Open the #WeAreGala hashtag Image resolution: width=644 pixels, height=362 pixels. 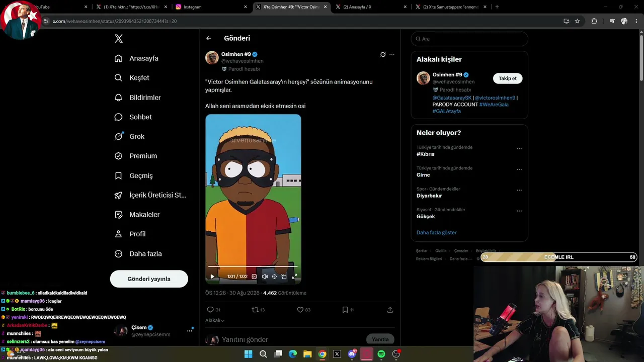(x=494, y=105)
